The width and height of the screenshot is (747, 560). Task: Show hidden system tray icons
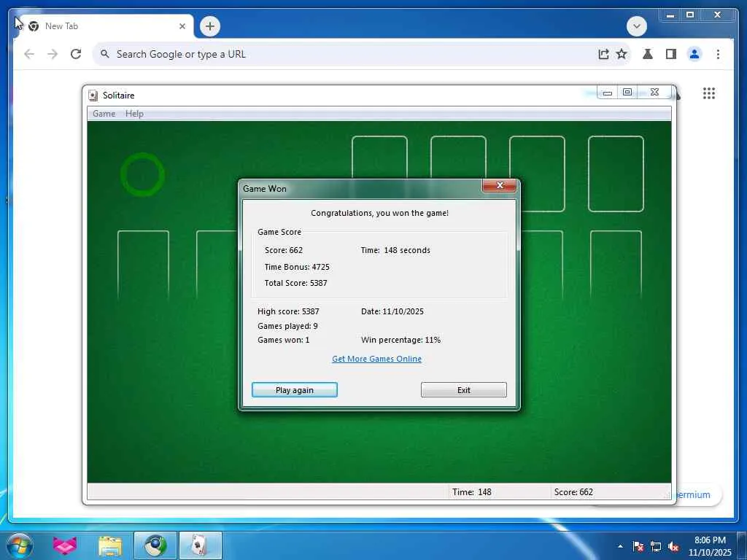pyautogui.click(x=620, y=546)
